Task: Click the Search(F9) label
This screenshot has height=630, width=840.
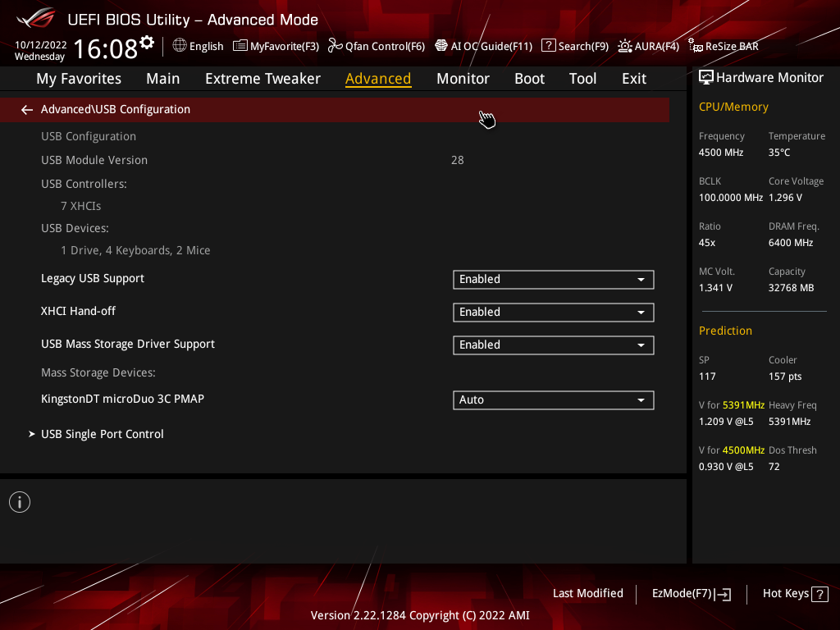Action: tap(583, 47)
